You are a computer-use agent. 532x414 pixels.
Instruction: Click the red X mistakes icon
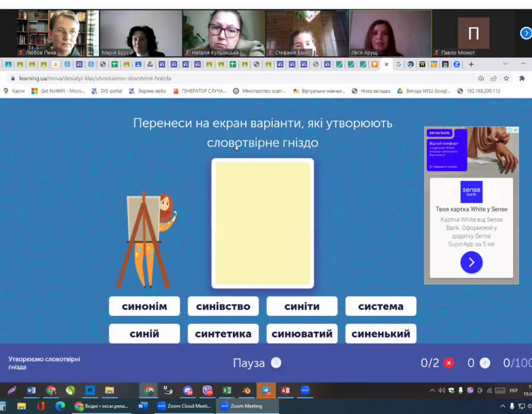[x=449, y=363]
